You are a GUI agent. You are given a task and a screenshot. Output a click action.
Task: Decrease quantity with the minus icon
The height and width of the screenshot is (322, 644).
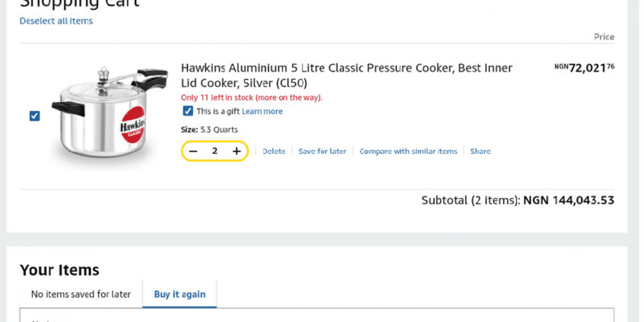pyautogui.click(x=193, y=151)
